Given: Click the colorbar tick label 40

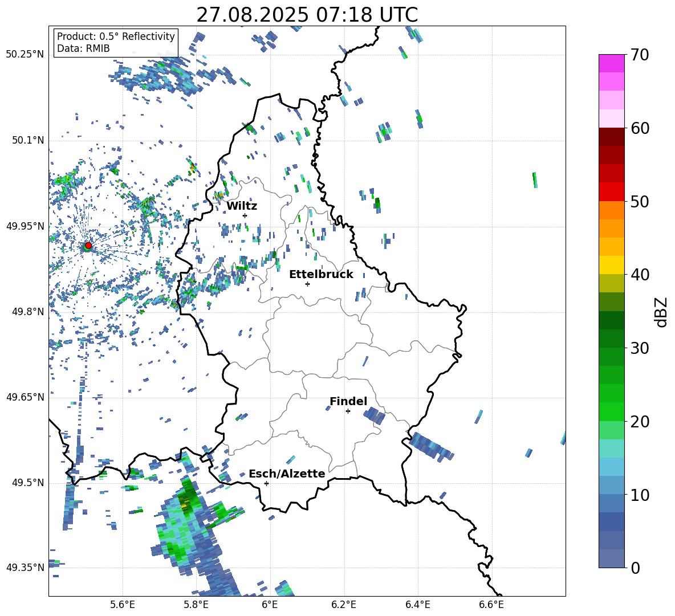Looking at the screenshot, I should [x=640, y=275].
